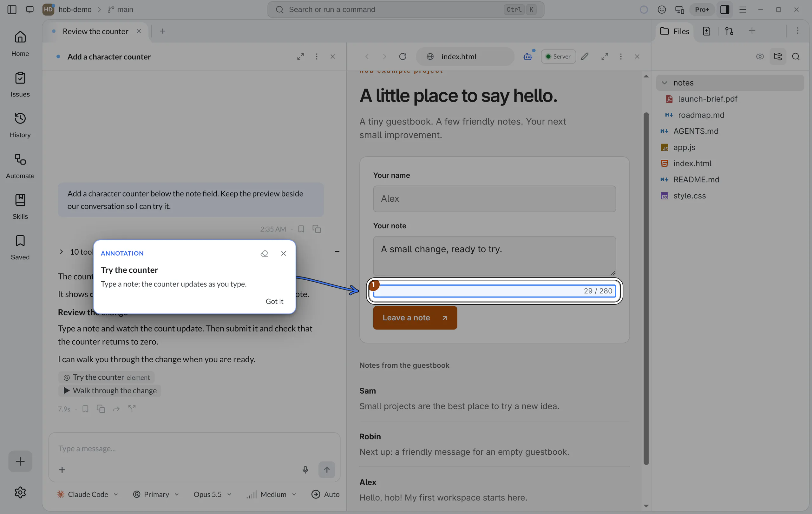Click the Pro+ badge

coord(702,10)
